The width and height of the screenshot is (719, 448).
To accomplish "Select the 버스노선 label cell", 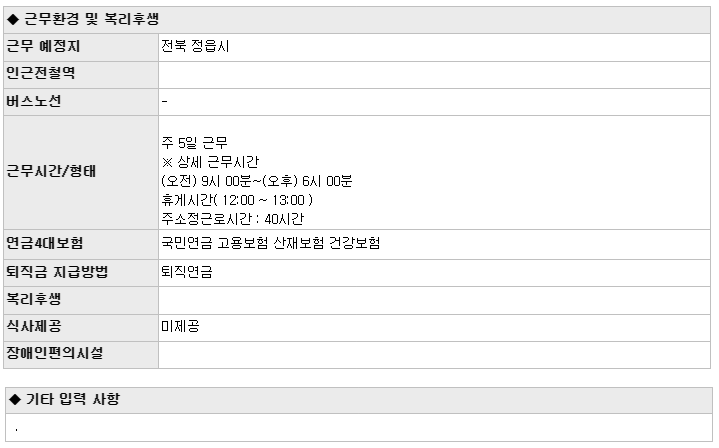I will coord(81,102).
